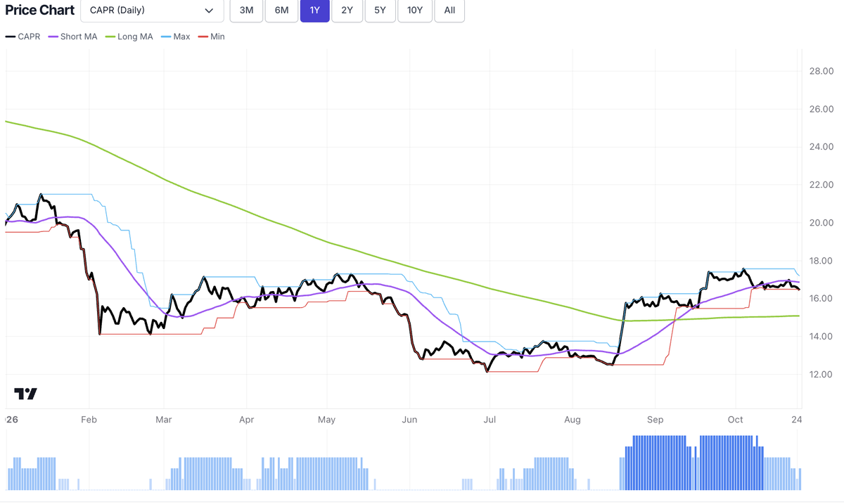Viewport: 844px width, 504px height.
Task: Toggle the Max legend entry
Action: 176,37
